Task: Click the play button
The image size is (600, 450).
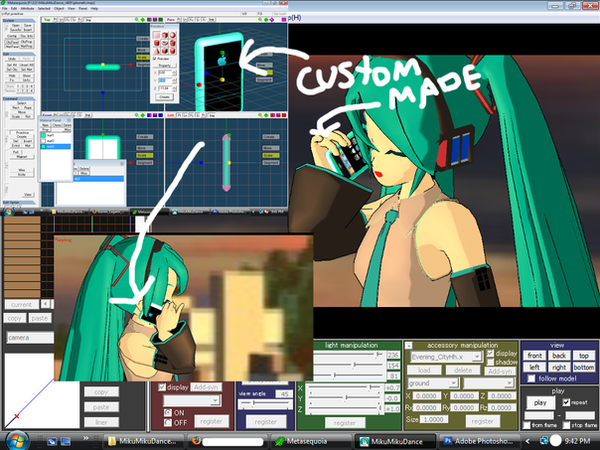Action: pos(540,403)
